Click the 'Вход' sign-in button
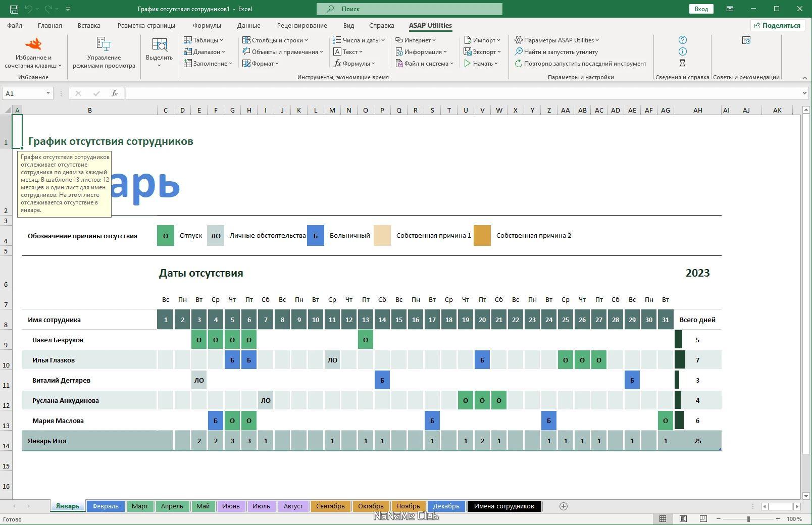 701,9
